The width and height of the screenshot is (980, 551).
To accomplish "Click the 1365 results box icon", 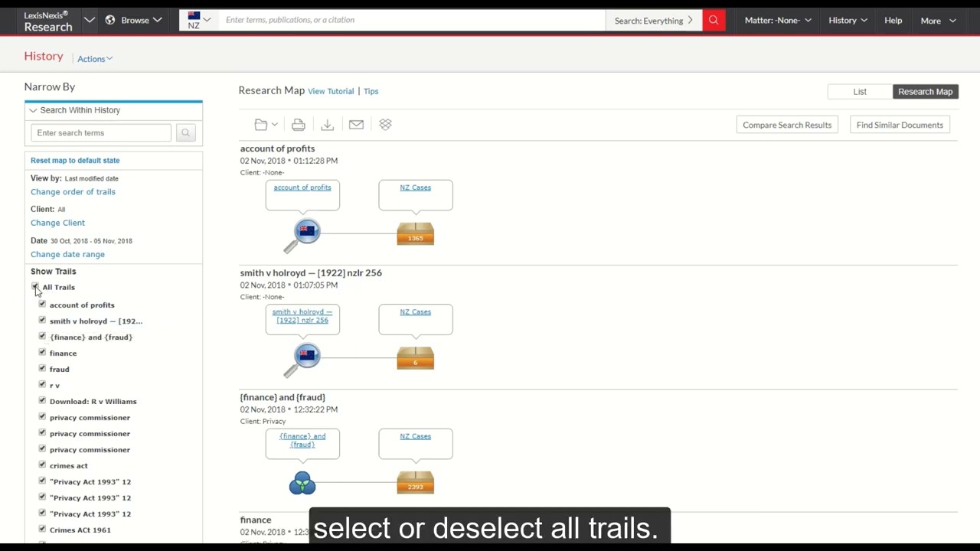I will (x=415, y=233).
